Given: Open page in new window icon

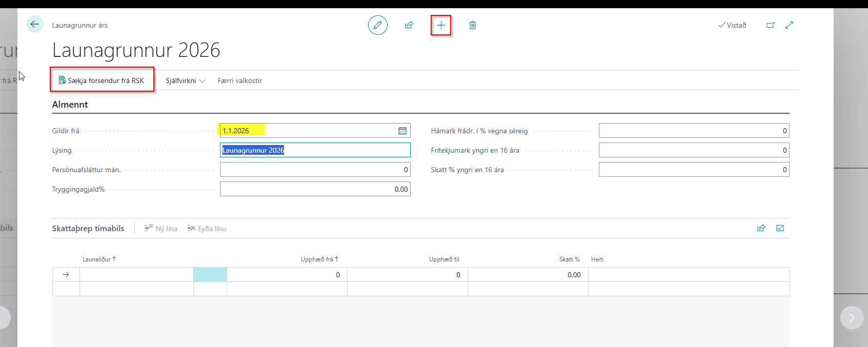Looking at the screenshot, I should point(770,25).
